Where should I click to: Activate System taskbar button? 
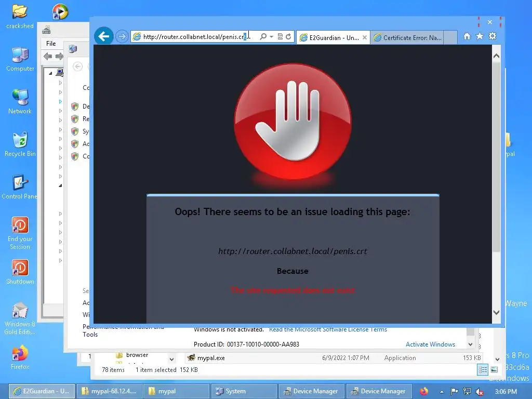pyautogui.click(x=244, y=391)
